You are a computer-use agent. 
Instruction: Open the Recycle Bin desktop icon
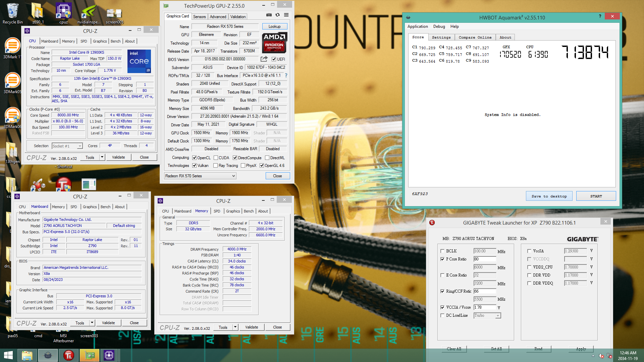12,13
